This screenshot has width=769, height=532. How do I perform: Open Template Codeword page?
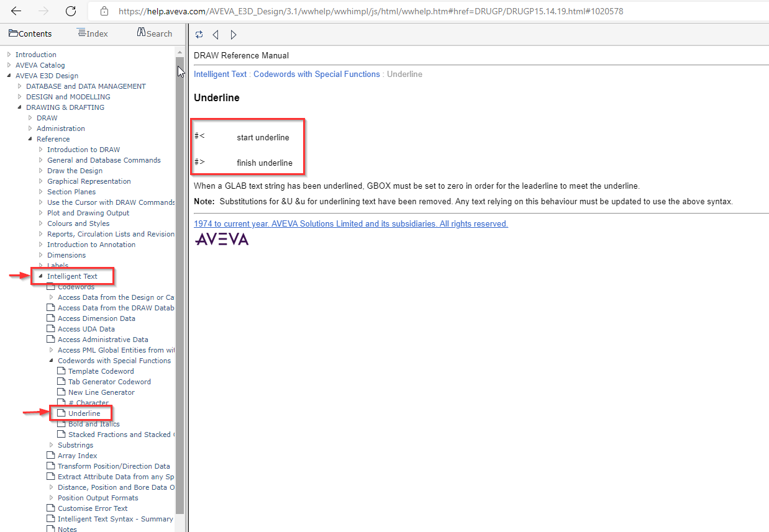[x=101, y=371]
